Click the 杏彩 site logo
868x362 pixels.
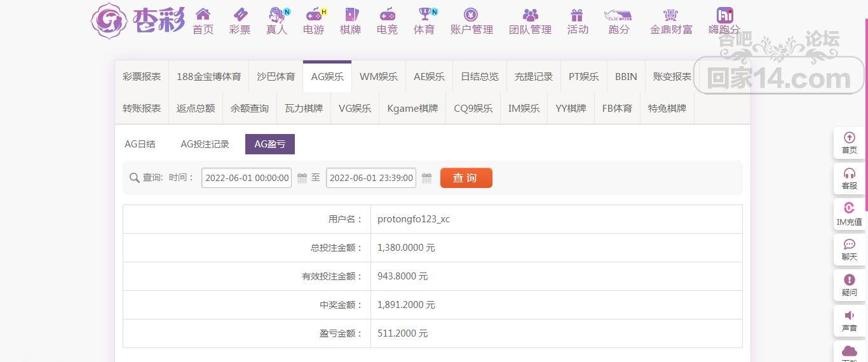[139, 21]
